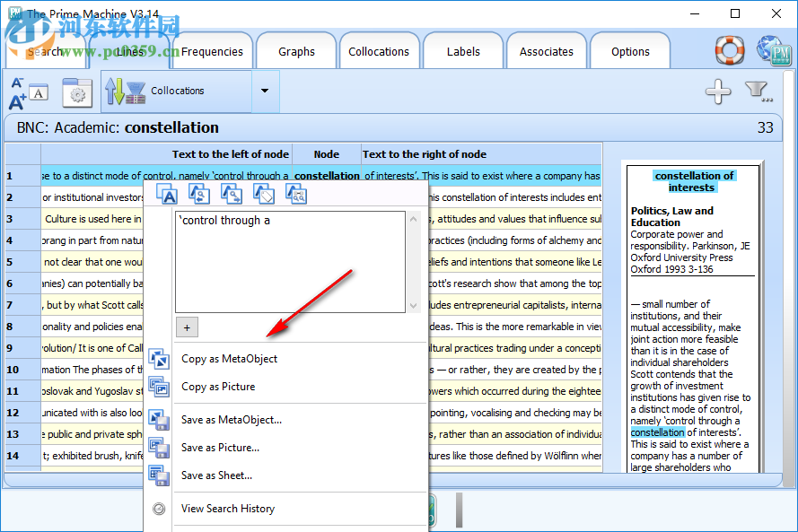Expand the Collocations sort dropdown arrow

click(x=265, y=91)
